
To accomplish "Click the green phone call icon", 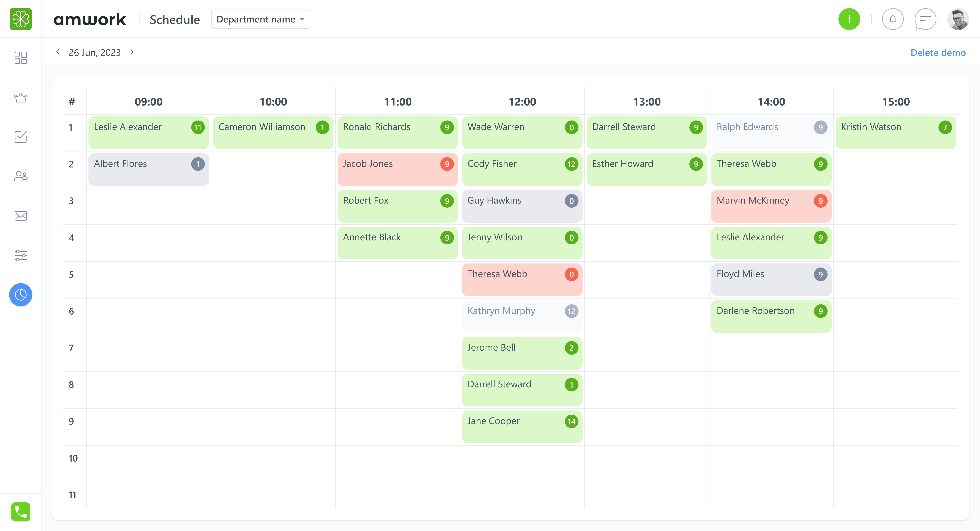I will coord(21,512).
